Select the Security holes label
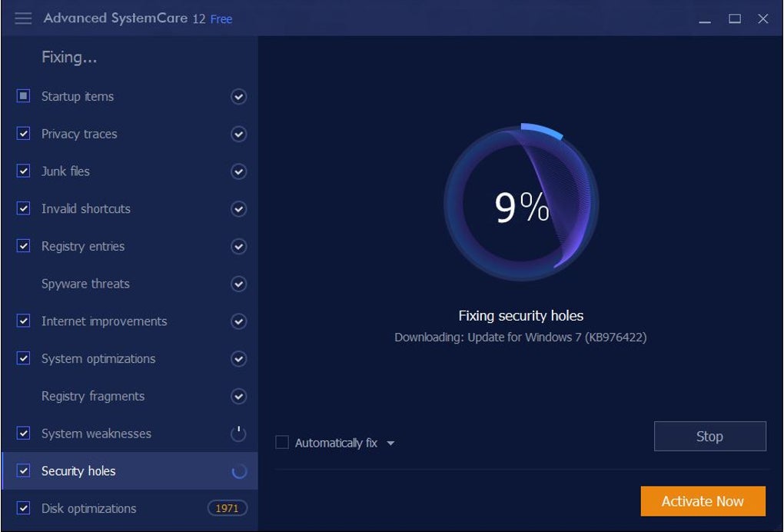The width and height of the screenshot is (784, 532). point(78,471)
